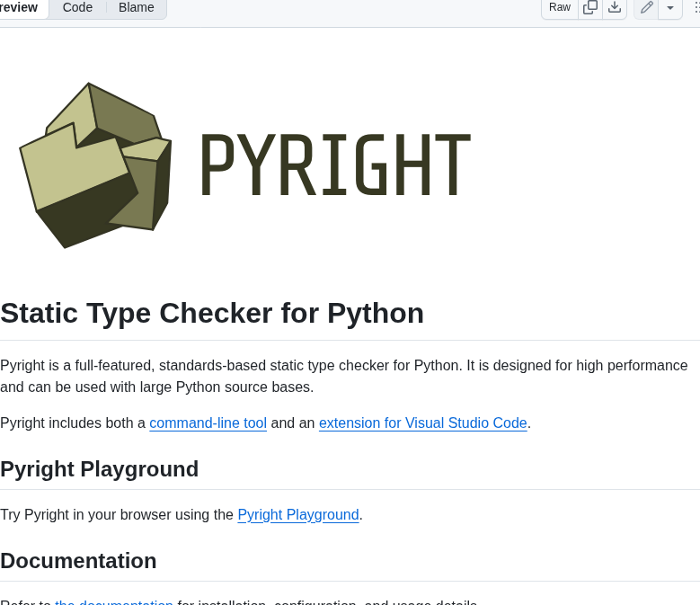Open the documentation link

tap(114, 602)
